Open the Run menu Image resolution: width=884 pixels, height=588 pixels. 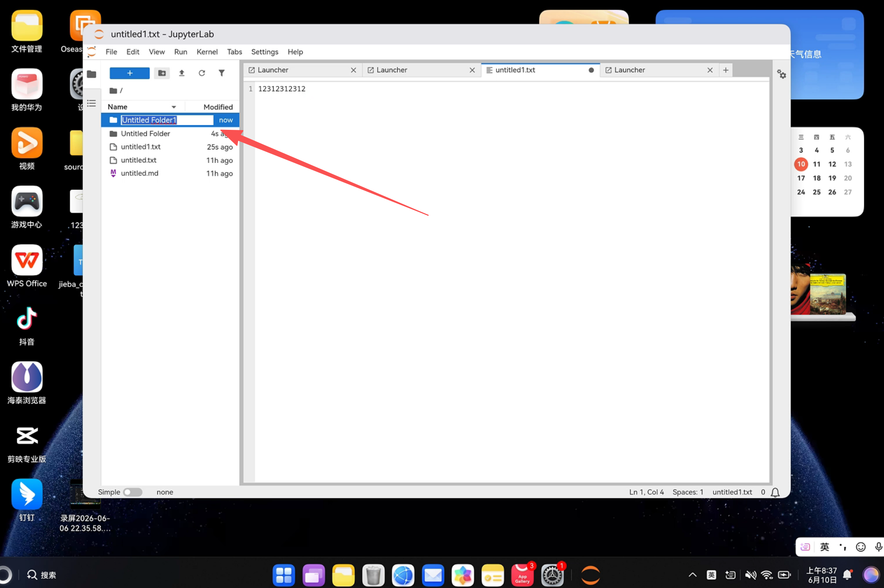[181, 52]
